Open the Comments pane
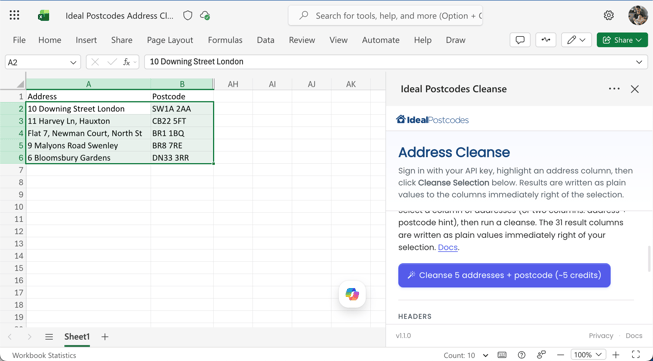Viewport: 653px width, 361px height. (520, 40)
